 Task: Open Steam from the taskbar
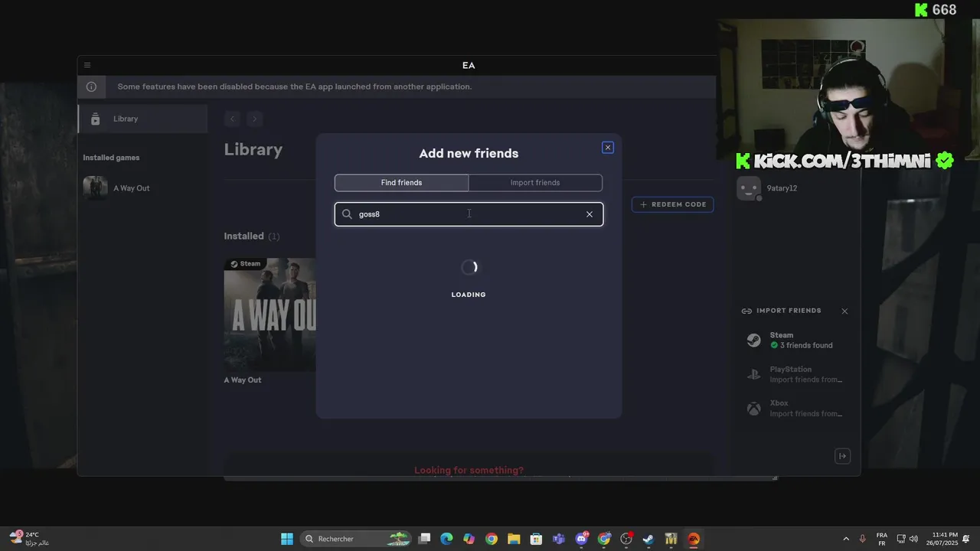pos(648,539)
